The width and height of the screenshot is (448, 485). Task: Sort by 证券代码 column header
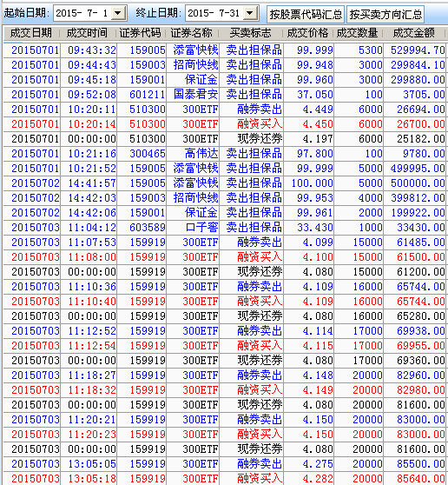pyautogui.click(x=141, y=33)
